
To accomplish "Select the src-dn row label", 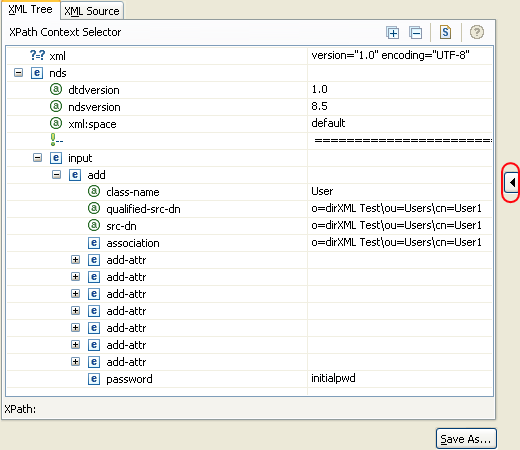I will [x=121, y=226].
